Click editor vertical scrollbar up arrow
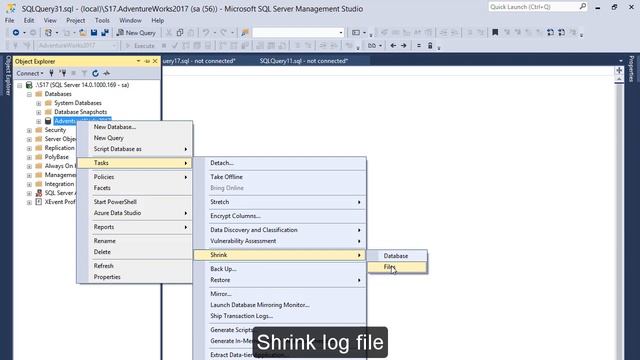Screen dimensions: 640x360 point(619,80)
